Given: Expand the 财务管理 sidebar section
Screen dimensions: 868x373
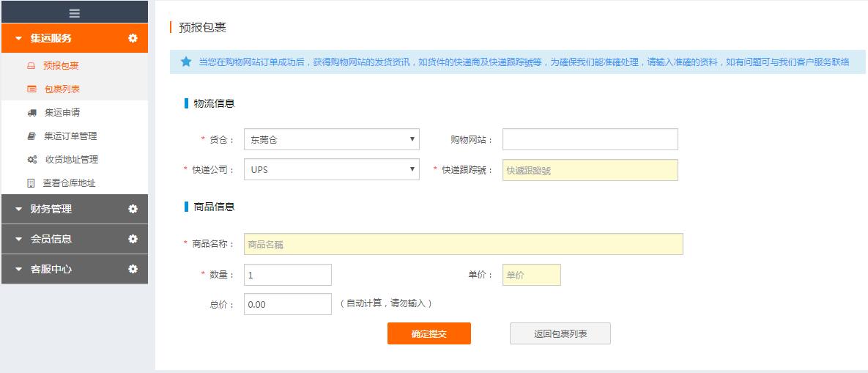Looking at the screenshot, I should (x=51, y=209).
